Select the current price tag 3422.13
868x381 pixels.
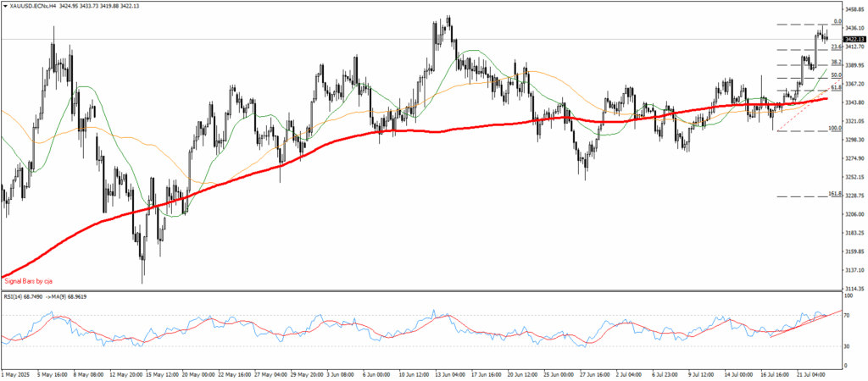coord(854,39)
